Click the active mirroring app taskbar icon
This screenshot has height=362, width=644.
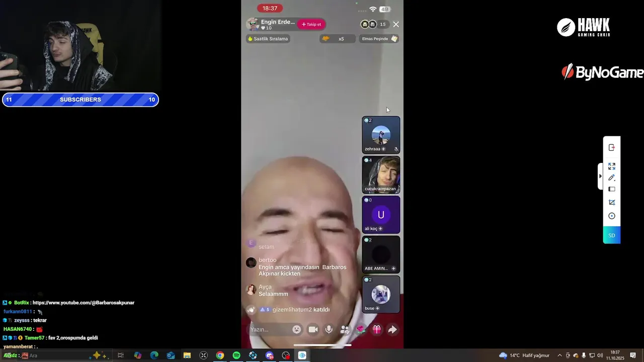[x=302, y=355]
